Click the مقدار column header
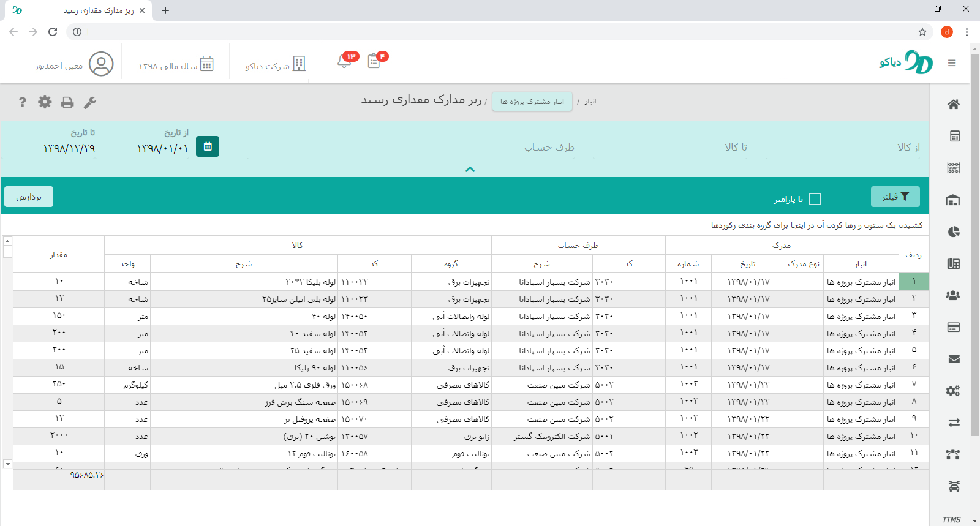This screenshot has height=526, width=980. tap(59, 255)
